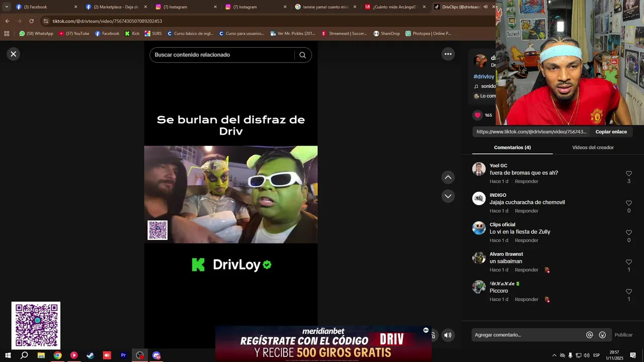Click the #drivloy hashtag
This screenshot has width=644, height=362.
pyautogui.click(x=484, y=76)
